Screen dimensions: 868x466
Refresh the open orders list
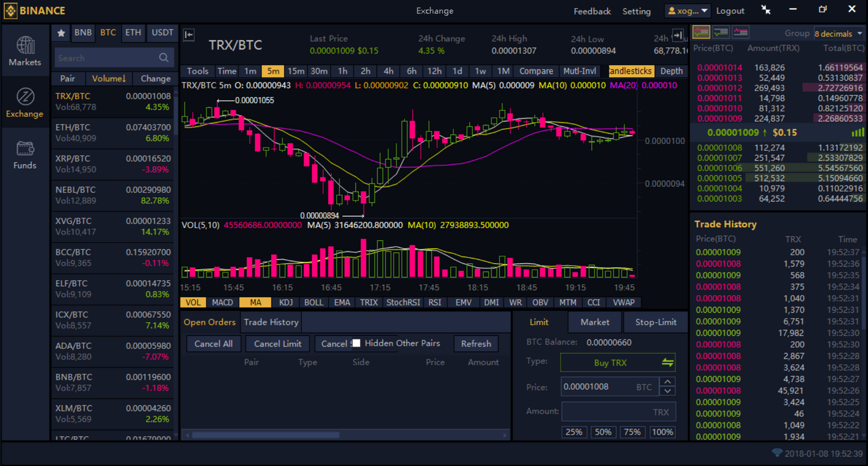coord(476,343)
